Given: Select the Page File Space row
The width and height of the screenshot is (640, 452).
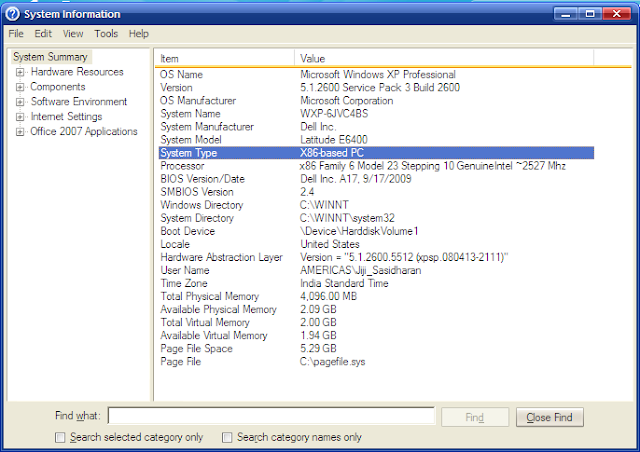Looking at the screenshot, I should (x=376, y=349).
